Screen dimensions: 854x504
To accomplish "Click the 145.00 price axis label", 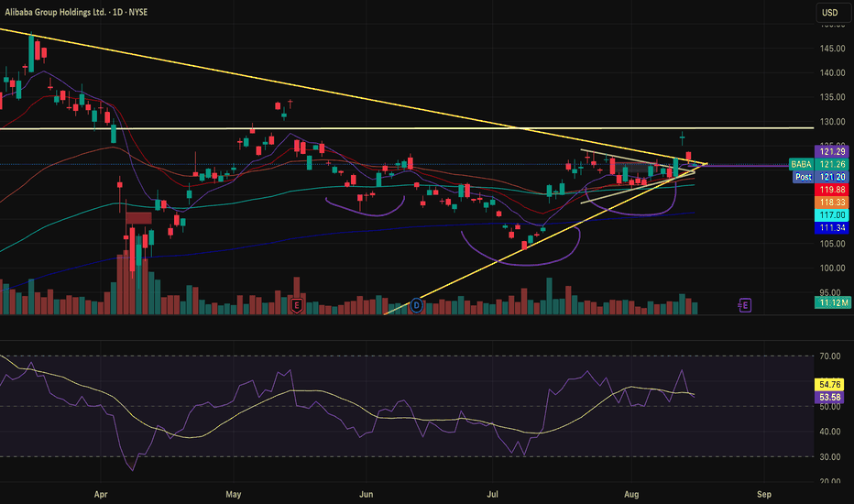I will tap(832, 49).
